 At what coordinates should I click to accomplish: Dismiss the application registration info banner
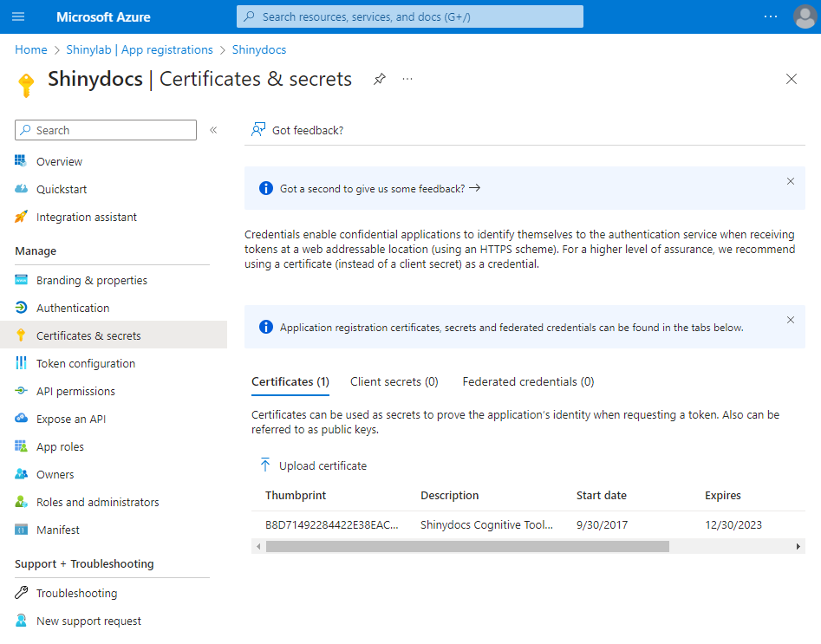[790, 320]
